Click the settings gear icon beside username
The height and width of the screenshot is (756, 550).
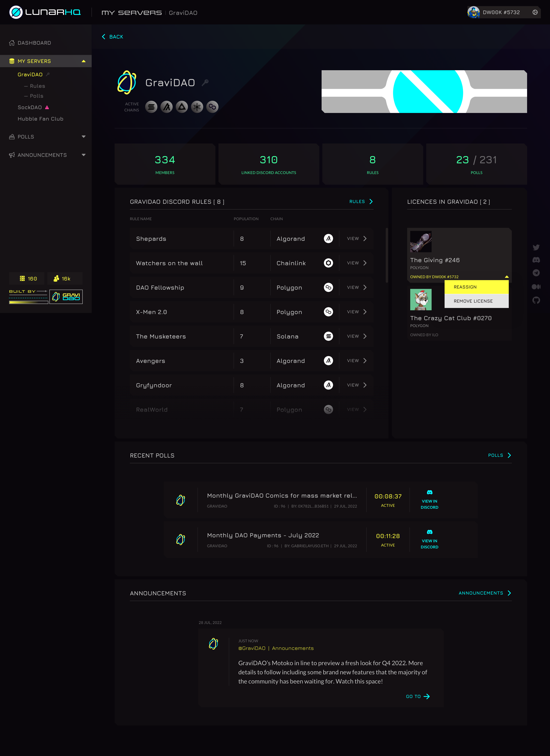(x=535, y=12)
